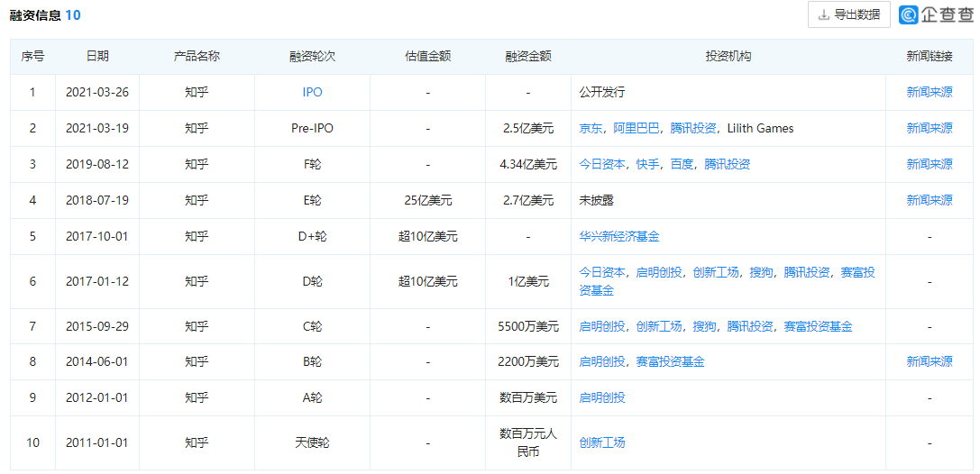Click 腾讯投资 in the F轮 row
The height and width of the screenshot is (474, 980).
tap(727, 164)
